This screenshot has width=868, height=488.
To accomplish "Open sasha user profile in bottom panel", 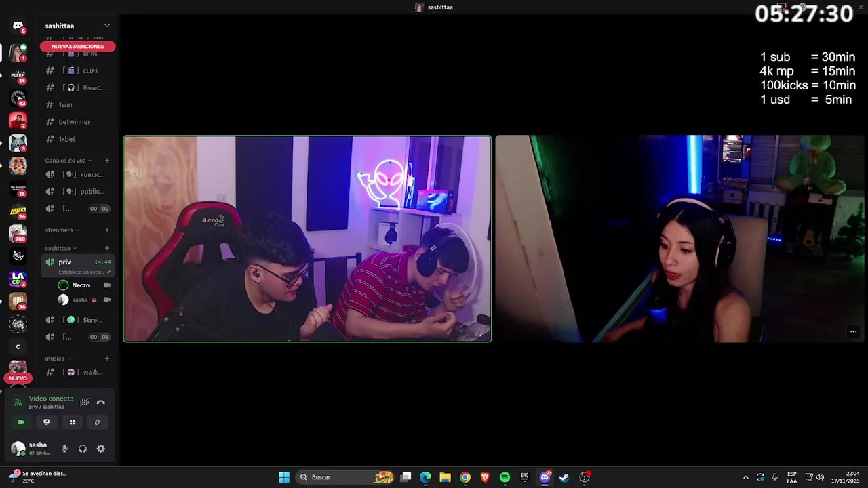I will pyautogui.click(x=31, y=449).
